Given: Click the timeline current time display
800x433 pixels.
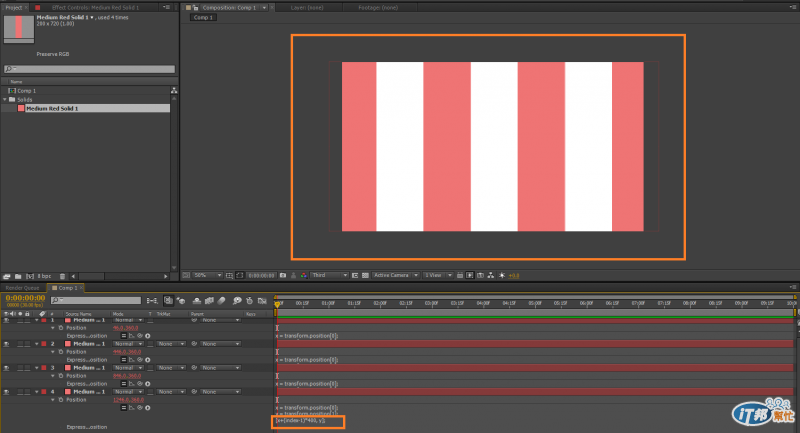Looking at the screenshot, I should (x=25, y=298).
